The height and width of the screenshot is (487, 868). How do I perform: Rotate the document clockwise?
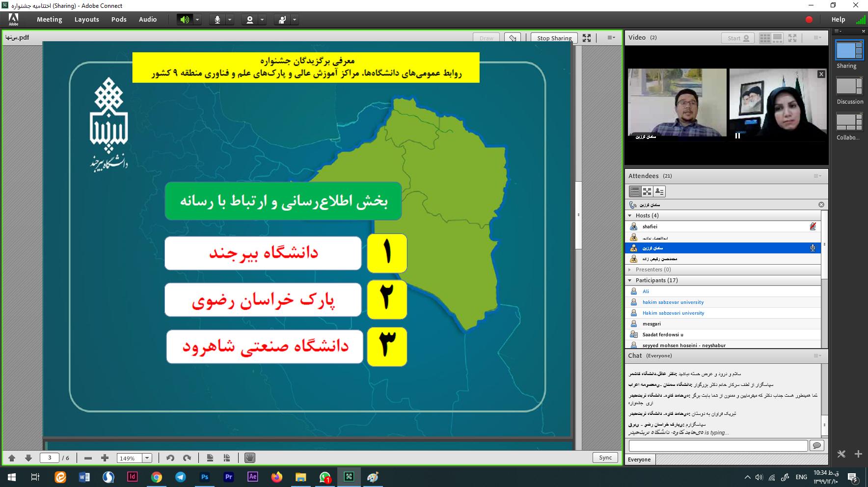point(187,458)
